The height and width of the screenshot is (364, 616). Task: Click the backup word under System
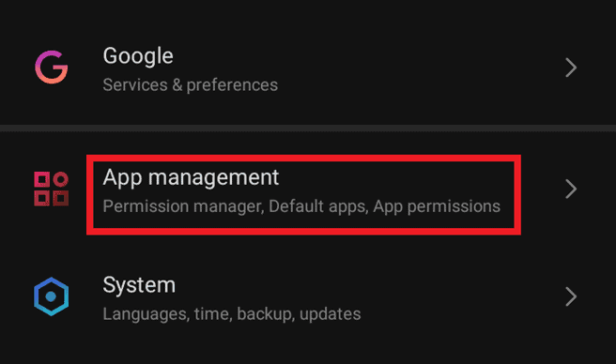coord(266,314)
